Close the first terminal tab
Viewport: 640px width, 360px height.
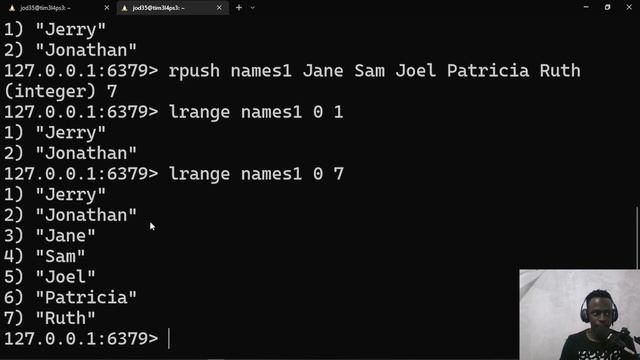107,8
